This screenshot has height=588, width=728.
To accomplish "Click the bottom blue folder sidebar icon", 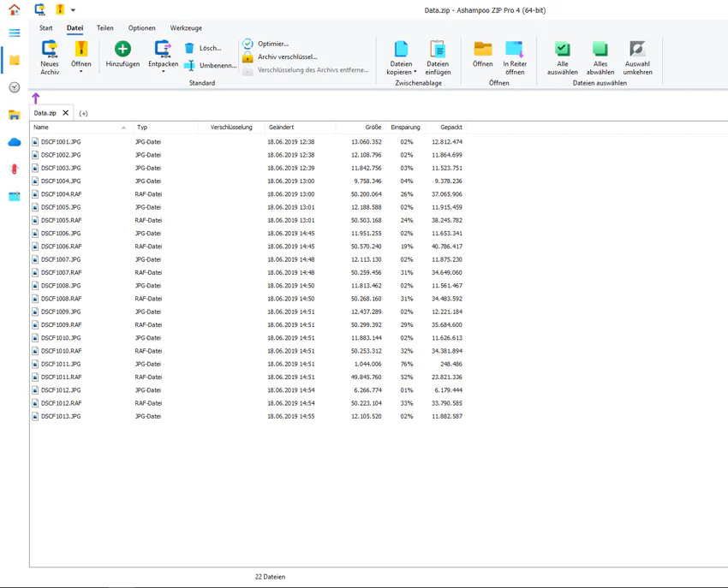I will 15,196.
